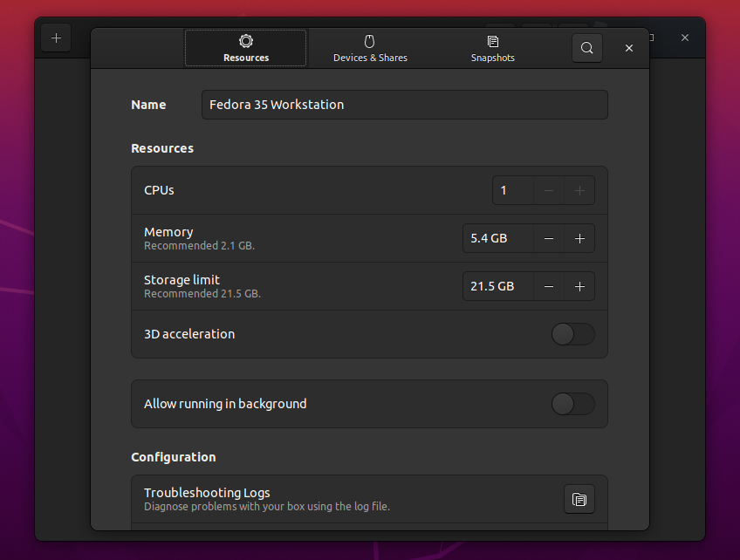
Task: Click the CPUs value field showing 1
Action: [x=512, y=190]
